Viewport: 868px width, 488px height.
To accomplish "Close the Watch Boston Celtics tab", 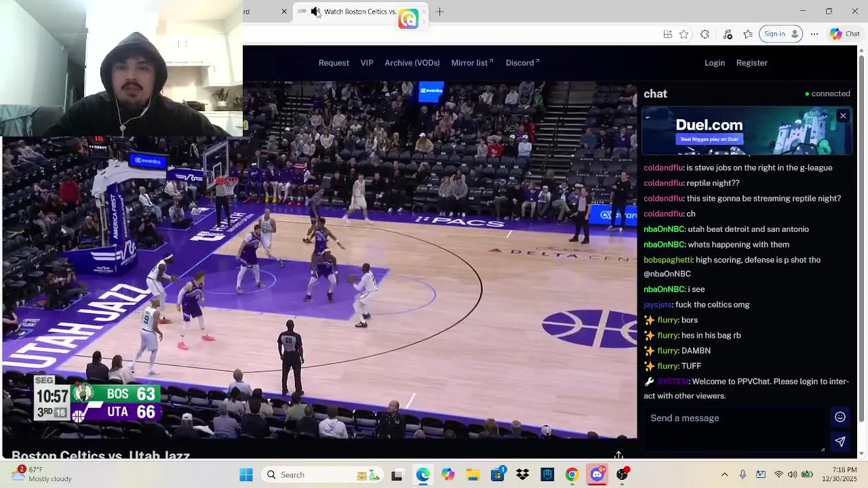I will (424, 12).
